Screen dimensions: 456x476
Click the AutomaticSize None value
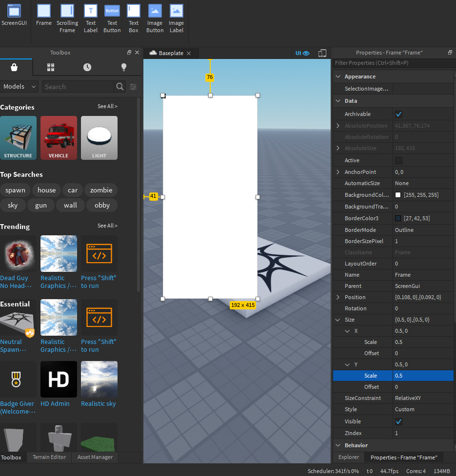(423, 183)
